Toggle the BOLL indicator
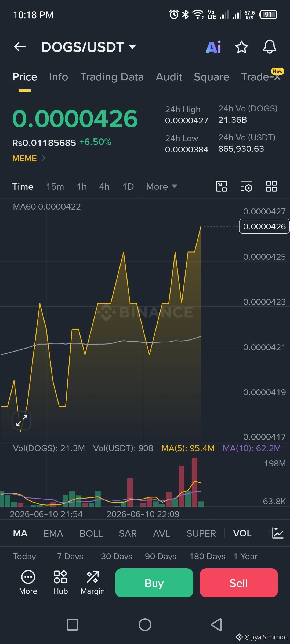The image size is (290, 644). coord(91,533)
